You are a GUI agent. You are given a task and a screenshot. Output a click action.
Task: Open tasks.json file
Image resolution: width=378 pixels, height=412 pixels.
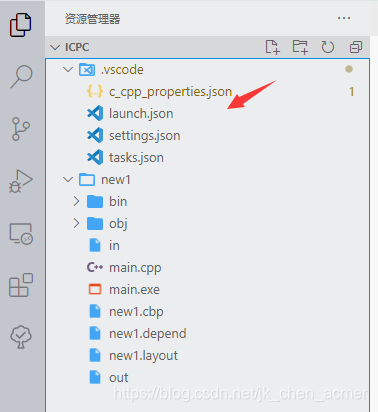coord(136,158)
